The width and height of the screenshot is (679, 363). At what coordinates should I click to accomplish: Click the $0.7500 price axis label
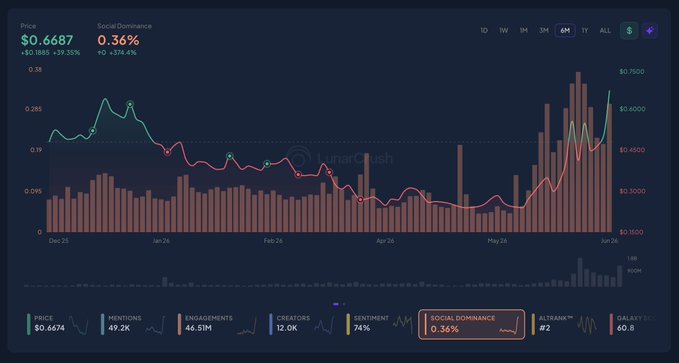[x=632, y=72]
